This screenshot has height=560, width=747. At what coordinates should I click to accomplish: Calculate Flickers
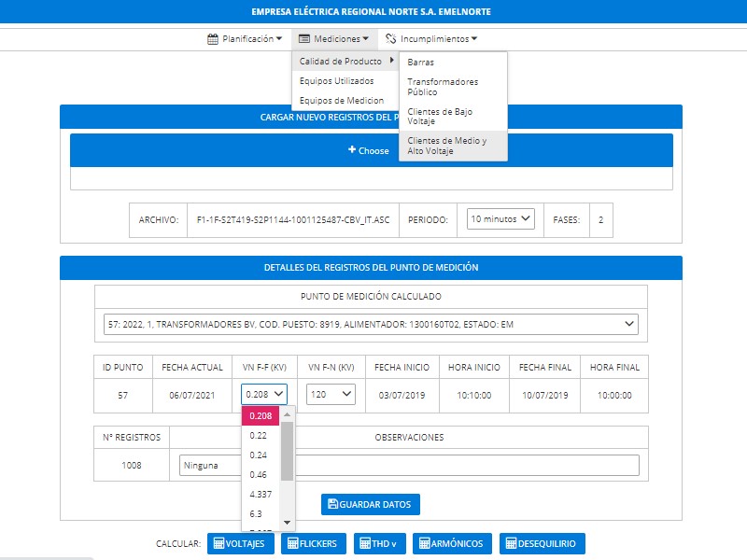tap(313, 543)
